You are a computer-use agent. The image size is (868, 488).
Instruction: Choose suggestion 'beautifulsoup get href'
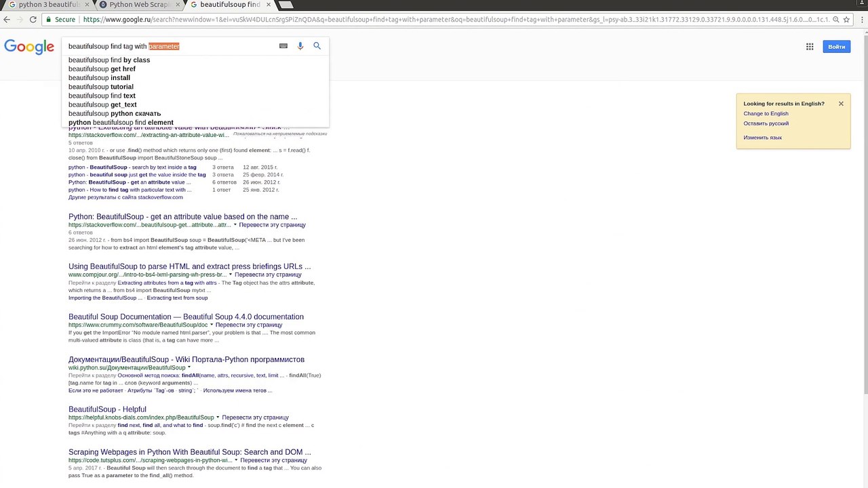(195, 69)
